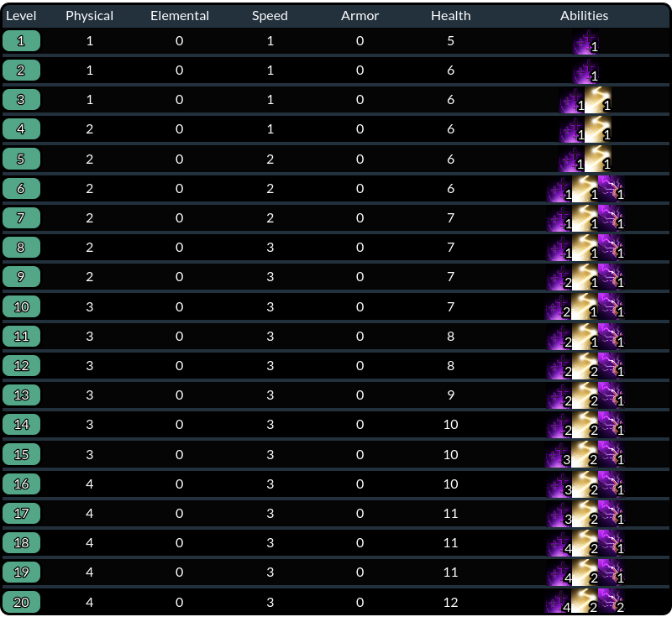Click the Level column header
Screen dimensions: 672x617
click(x=21, y=16)
